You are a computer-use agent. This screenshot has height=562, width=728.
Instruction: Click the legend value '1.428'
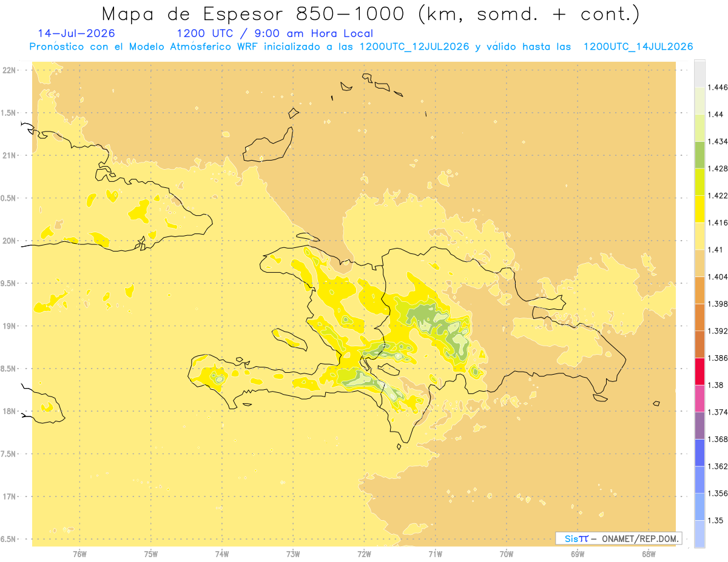tap(718, 169)
